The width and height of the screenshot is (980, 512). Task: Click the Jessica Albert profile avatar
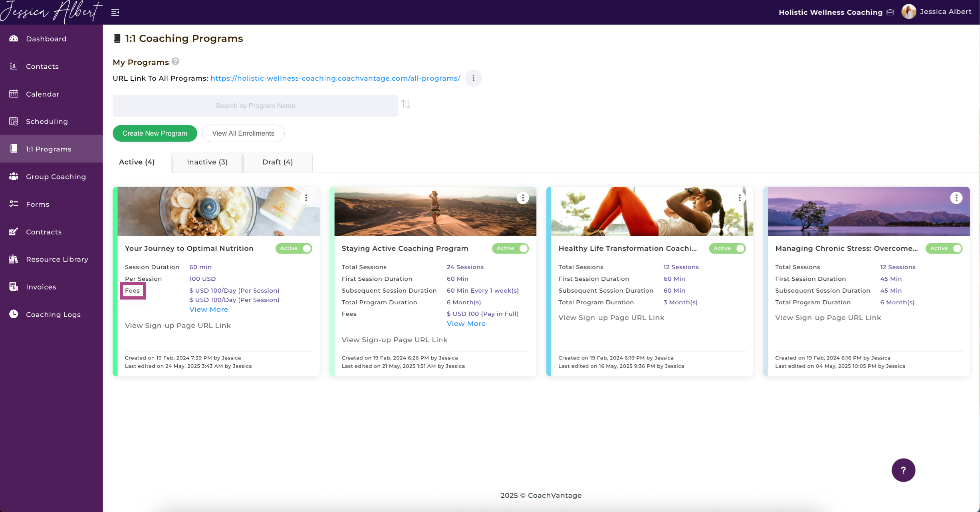(x=909, y=12)
